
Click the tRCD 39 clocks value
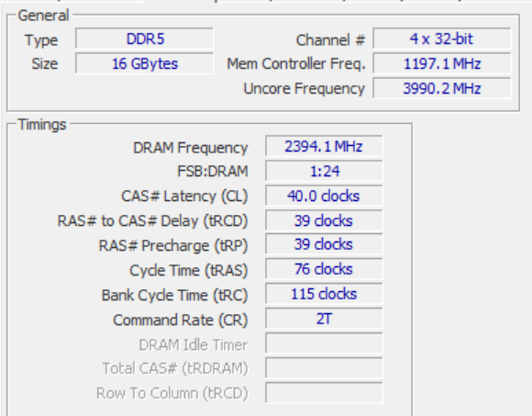324,220
